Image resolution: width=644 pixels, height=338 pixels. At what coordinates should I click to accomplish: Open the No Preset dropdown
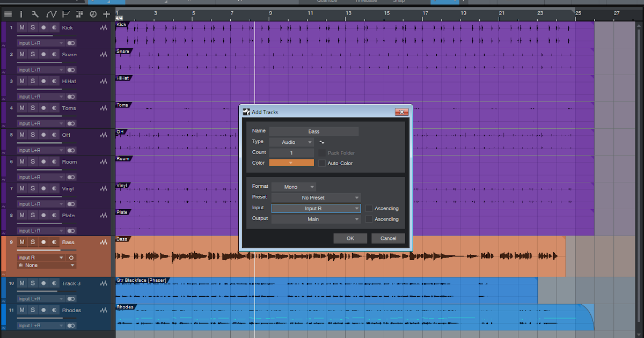(x=316, y=197)
